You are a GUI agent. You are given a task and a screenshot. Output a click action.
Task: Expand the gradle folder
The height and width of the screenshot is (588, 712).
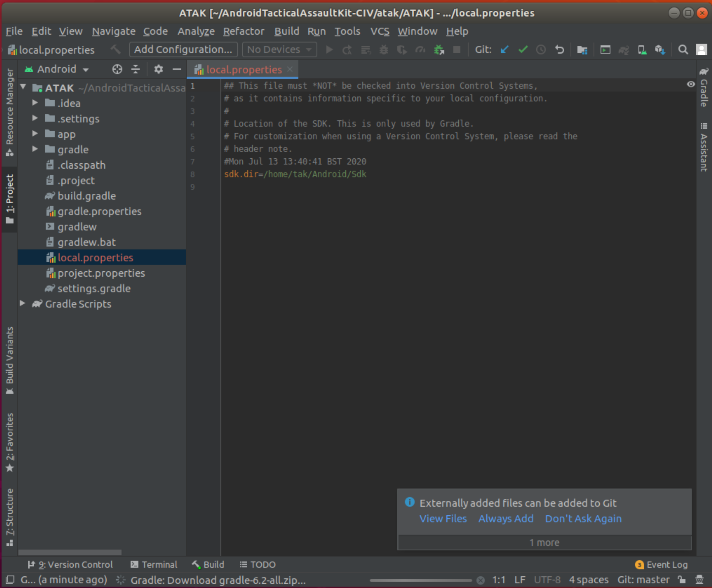[35, 149]
